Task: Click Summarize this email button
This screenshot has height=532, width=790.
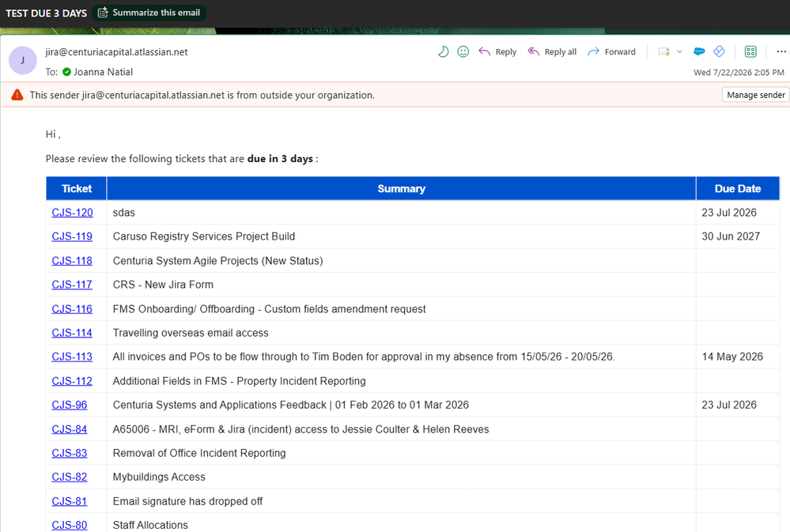Action: 149,13
